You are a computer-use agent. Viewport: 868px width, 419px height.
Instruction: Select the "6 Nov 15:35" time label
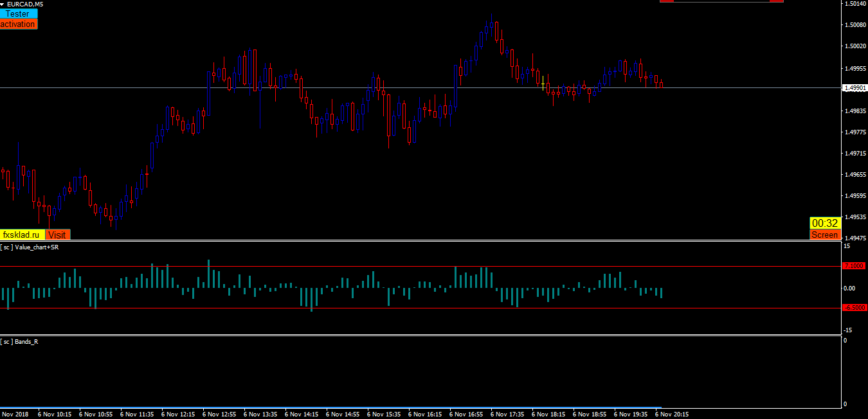(384, 415)
